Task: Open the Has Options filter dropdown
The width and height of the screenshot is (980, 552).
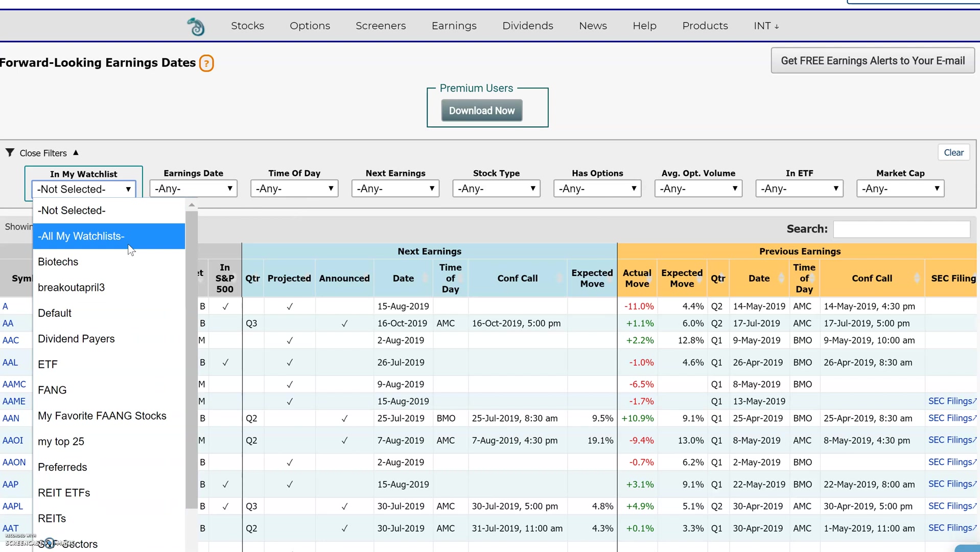Action: 597,189
